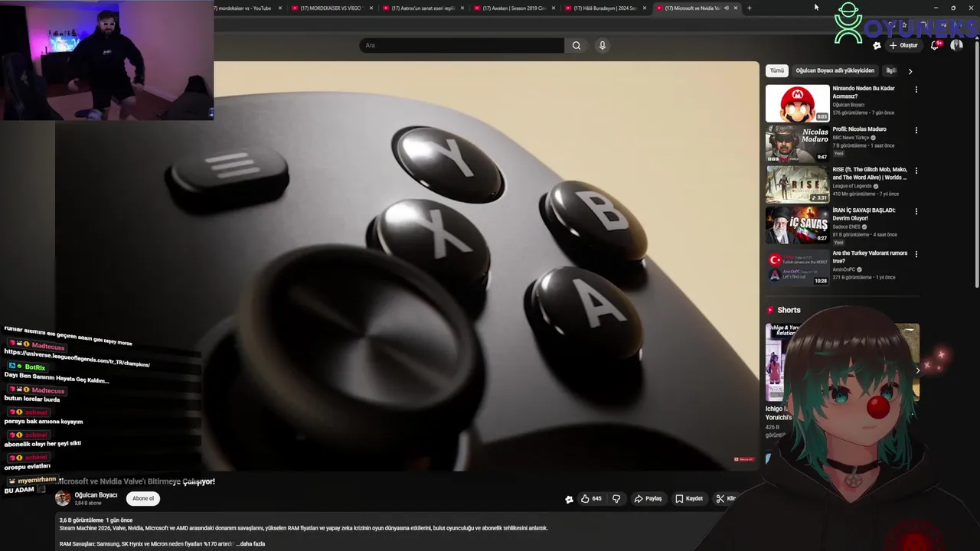Image resolution: width=980 pixels, height=551 pixels.
Task: Click the Shorts section heading
Action: tap(789, 310)
